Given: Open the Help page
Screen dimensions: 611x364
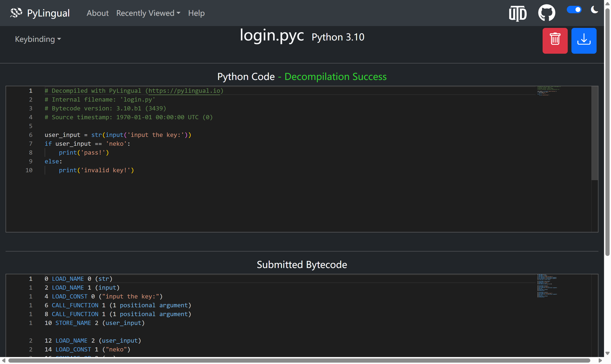Looking at the screenshot, I should tap(196, 13).
